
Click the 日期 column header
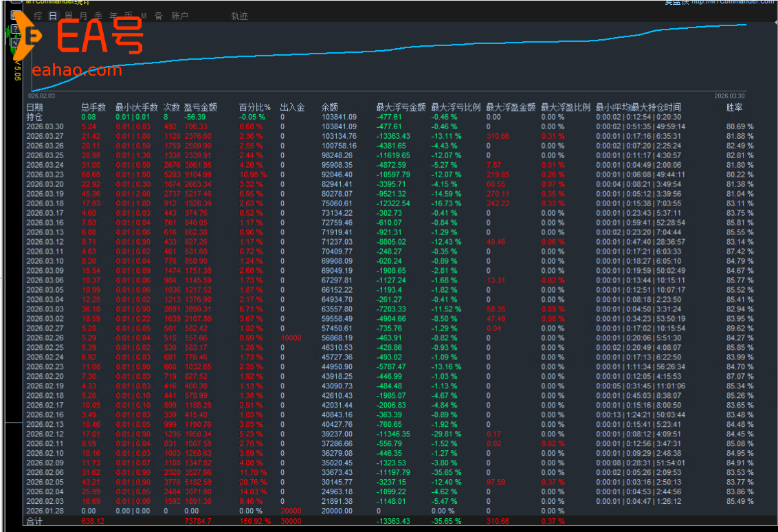[34, 107]
